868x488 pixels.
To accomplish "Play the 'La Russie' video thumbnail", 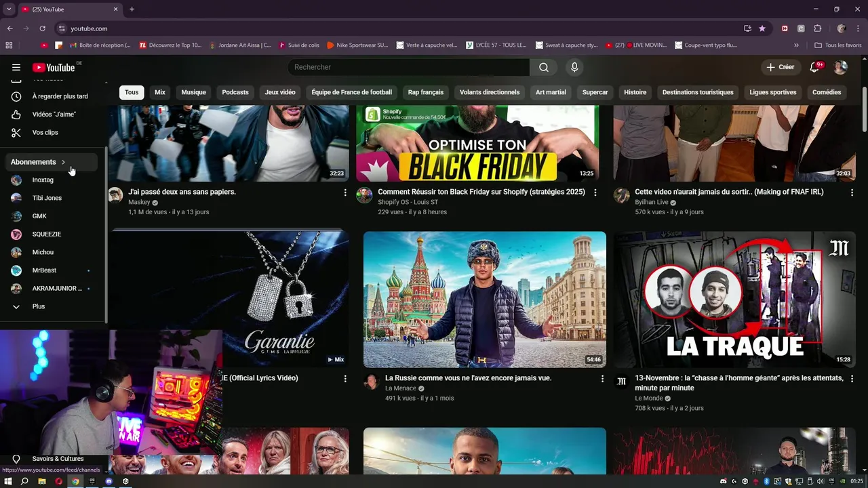I will coord(485,300).
